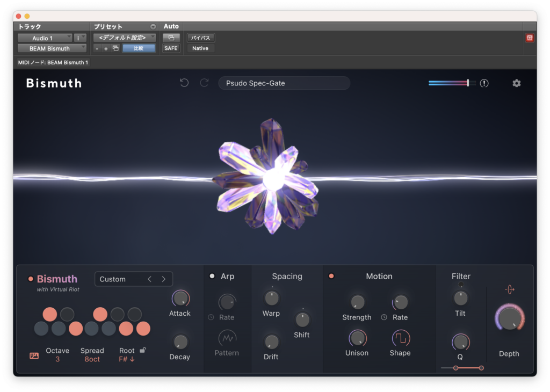Click the Native button
The height and width of the screenshot is (392, 550).
pos(201,48)
